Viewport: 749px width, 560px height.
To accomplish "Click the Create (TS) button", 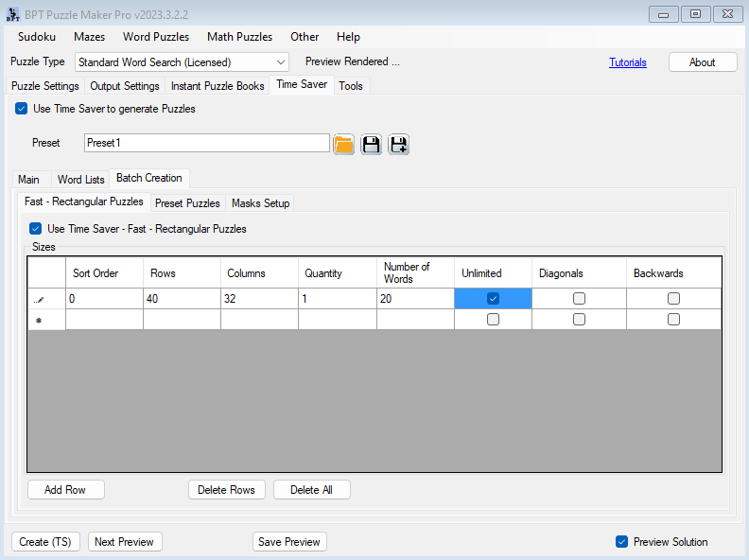I will point(45,542).
